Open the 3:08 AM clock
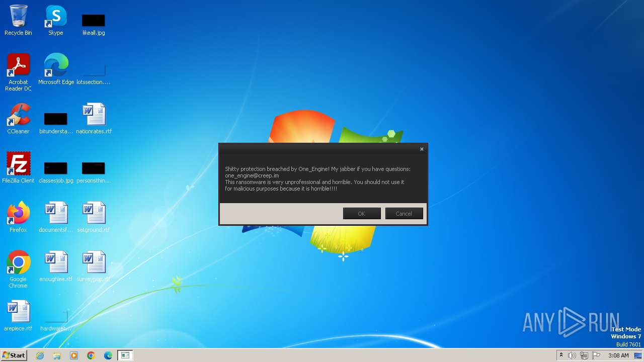The image size is (644, 362). [x=618, y=355]
